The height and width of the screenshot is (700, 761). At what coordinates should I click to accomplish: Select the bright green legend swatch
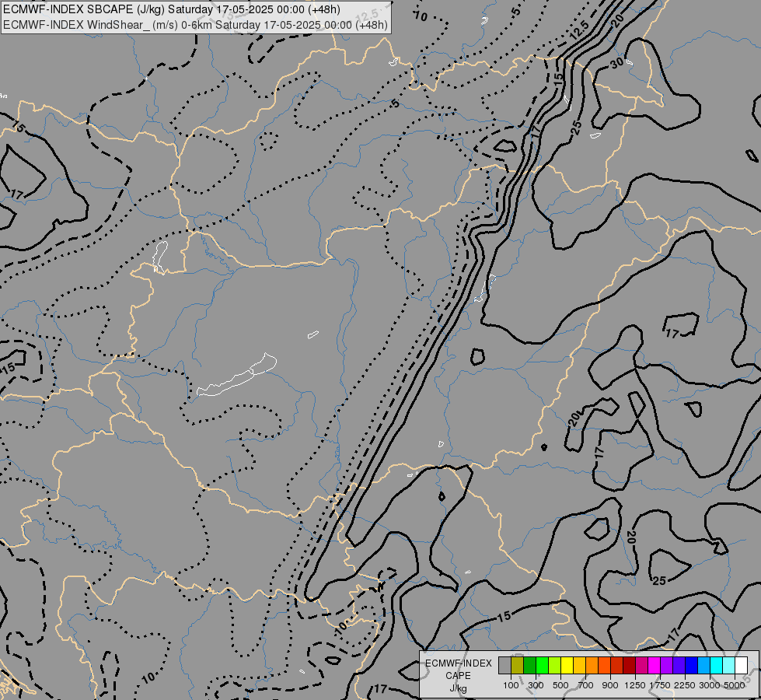click(x=542, y=665)
